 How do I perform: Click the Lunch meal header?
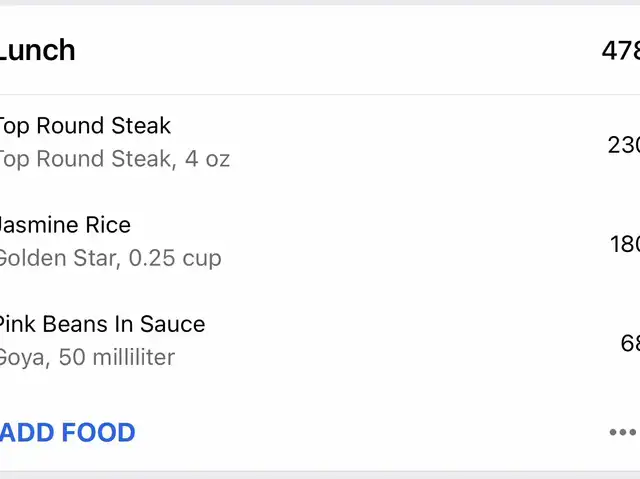[x=38, y=51]
